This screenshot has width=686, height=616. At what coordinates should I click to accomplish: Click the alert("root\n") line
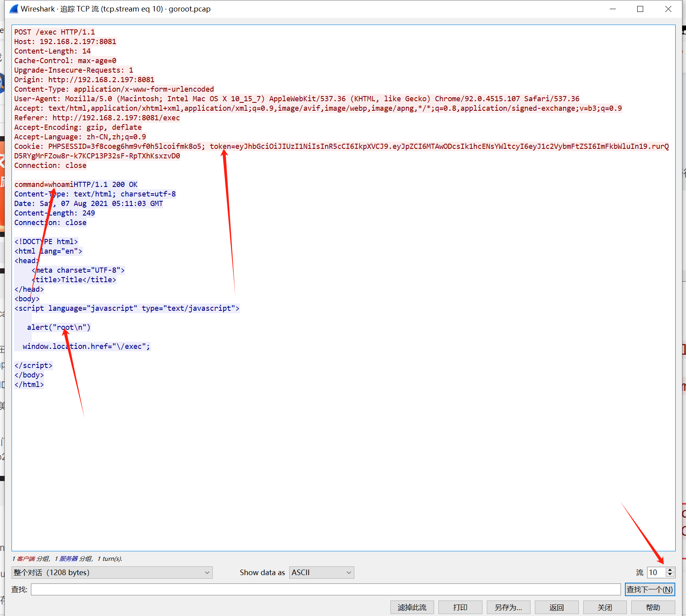tap(59, 327)
